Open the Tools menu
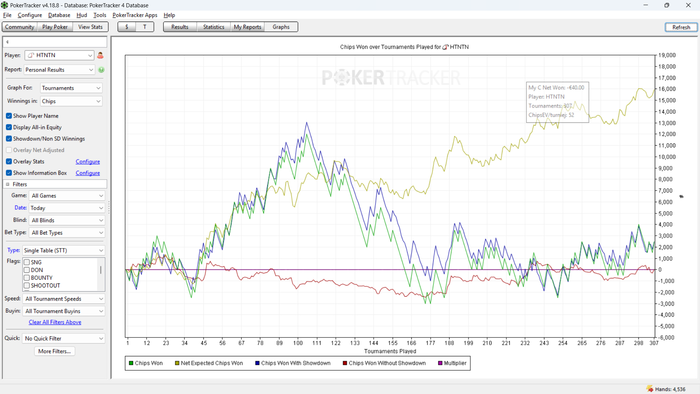 point(100,15)
